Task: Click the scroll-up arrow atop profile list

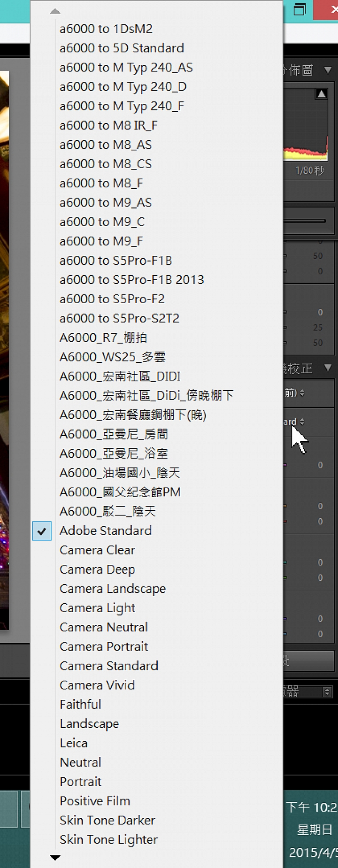Action: [55, 10]
